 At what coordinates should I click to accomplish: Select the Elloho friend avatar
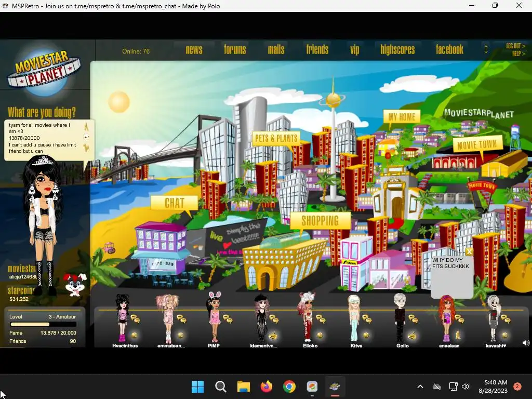click(307, 317)
